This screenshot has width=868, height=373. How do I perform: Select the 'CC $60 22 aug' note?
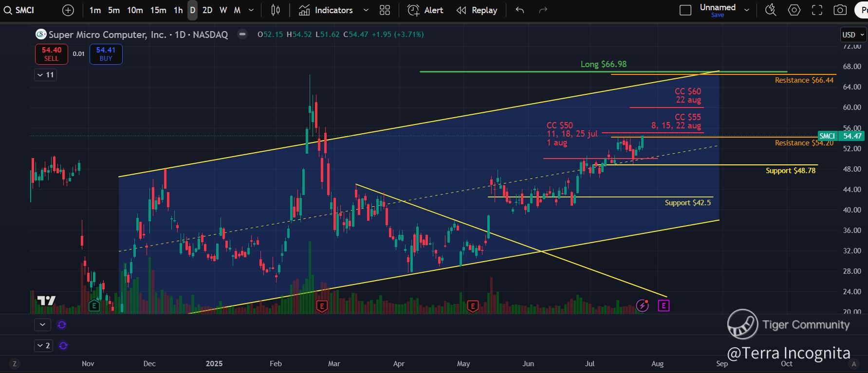point(688,96)
